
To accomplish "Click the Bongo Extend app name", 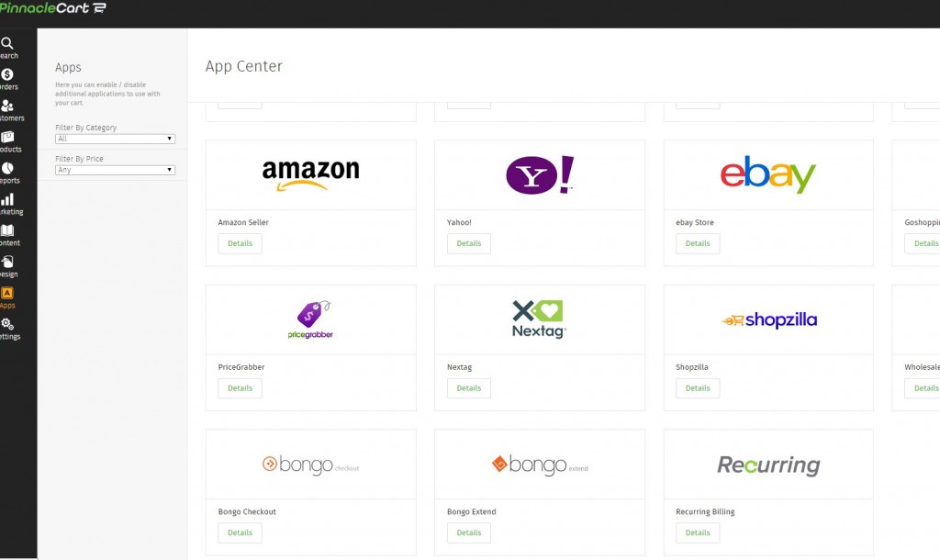I will 472,512.
